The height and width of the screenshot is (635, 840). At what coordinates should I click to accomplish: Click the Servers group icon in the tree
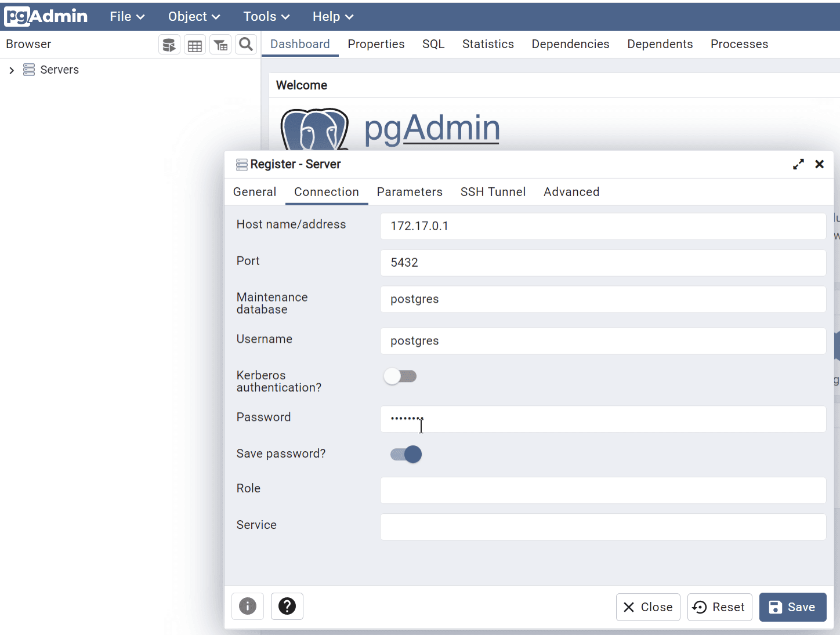coord(29,70)
